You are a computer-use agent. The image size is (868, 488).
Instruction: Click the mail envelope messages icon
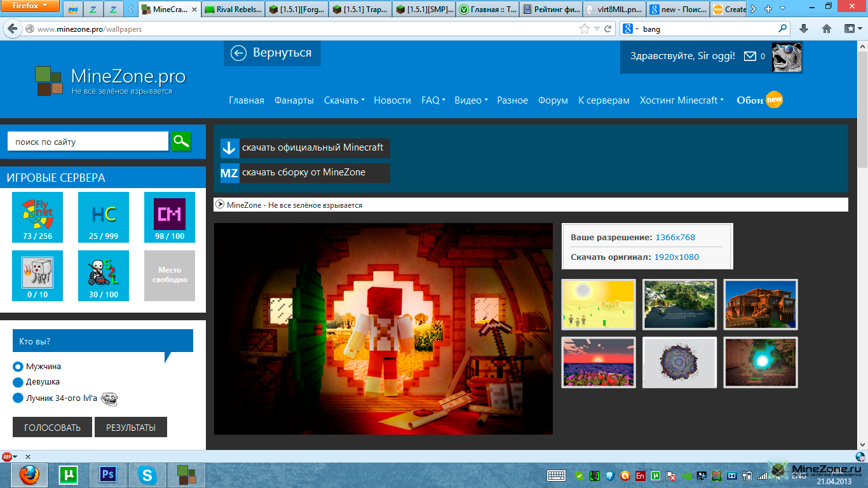[750, 56]
